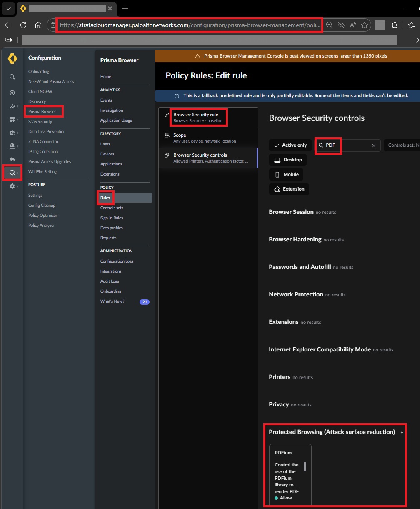Reload the page with refresh icon
Screen dimensions: 420x509
pyautogui.click(x=23, y=25)
